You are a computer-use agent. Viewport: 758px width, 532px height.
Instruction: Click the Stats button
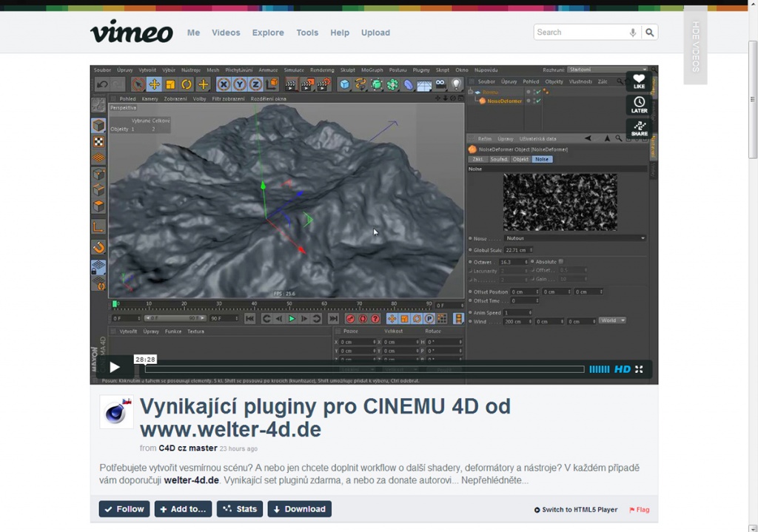pyautogui.click(x=240, y=509)
